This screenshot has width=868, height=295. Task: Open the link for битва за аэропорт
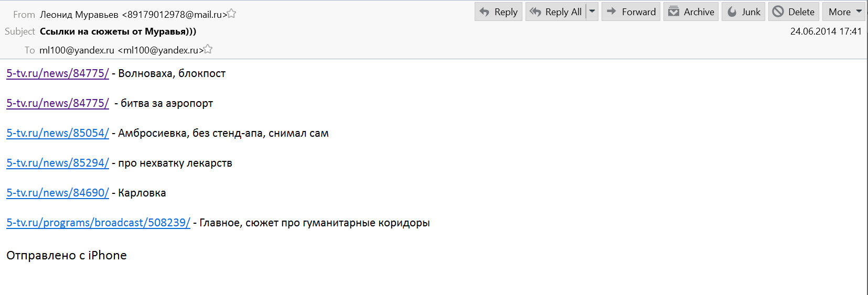[x=58, y=103]
